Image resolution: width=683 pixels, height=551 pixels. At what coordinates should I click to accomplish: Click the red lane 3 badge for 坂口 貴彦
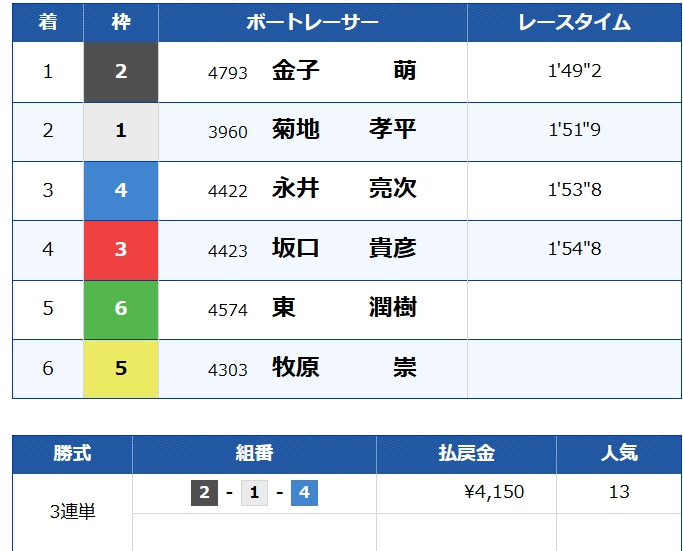(121, 249)
